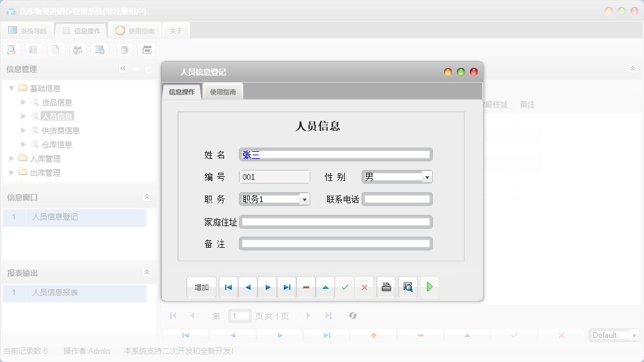Click the refresh icon in the pagination bar
The height and width of the screenshot is (362, 644).
point(352,316)
